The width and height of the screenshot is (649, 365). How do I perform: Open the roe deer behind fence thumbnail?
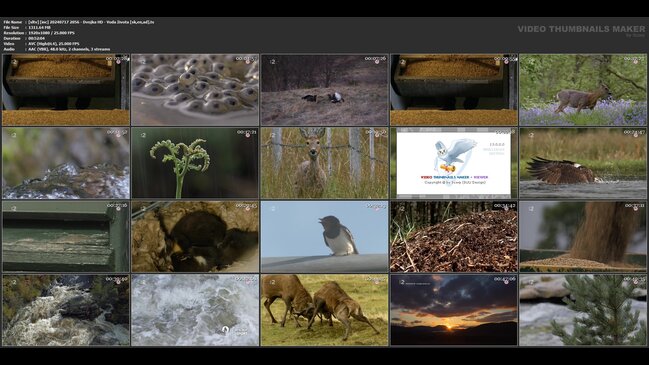324,163
